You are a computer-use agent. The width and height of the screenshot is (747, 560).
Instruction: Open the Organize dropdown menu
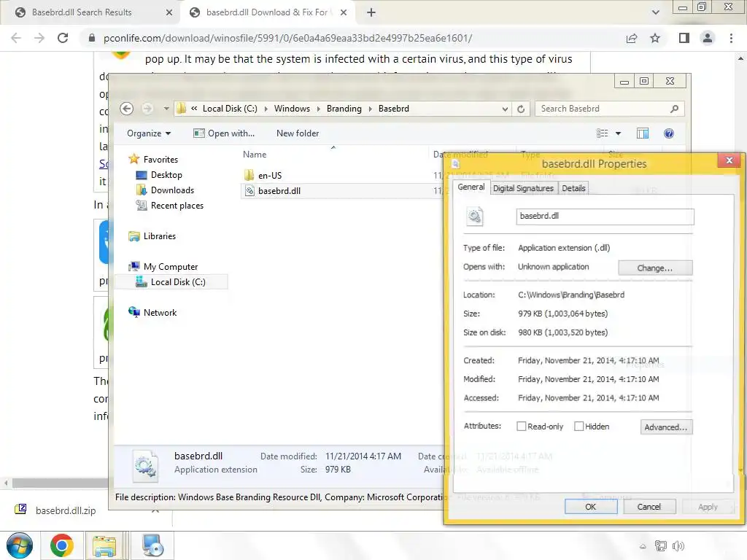[x=149, y=133]
